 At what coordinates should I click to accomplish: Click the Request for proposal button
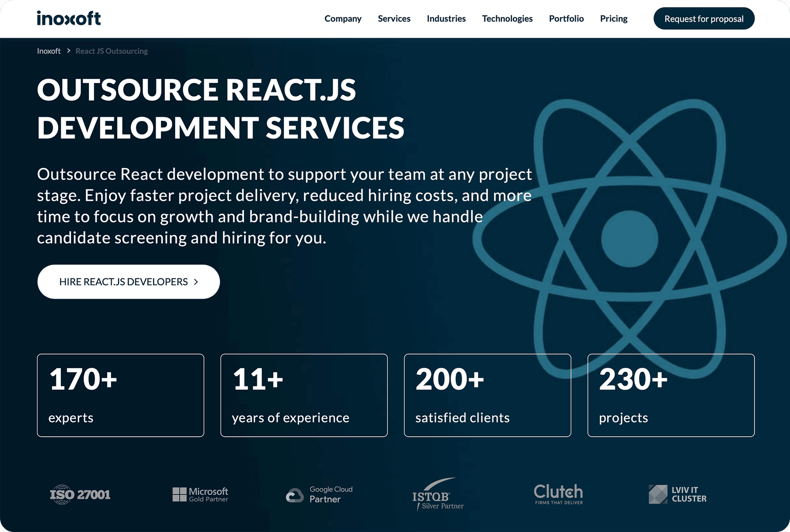click(x=704, y=18)
